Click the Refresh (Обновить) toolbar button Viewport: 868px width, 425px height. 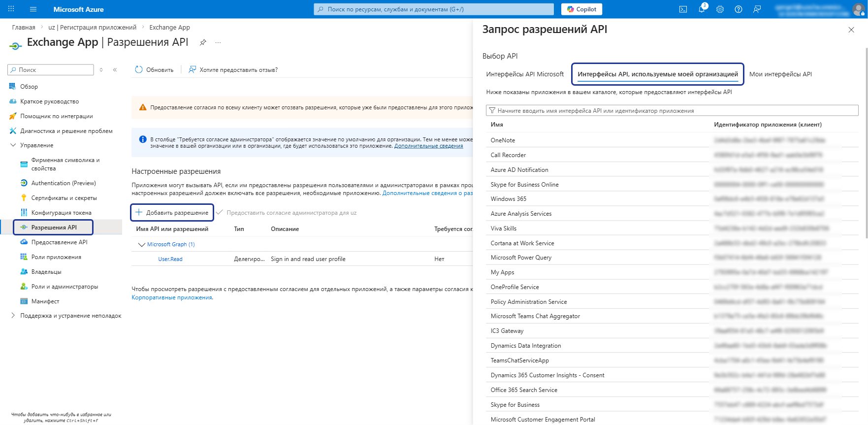tap(154, 70)
